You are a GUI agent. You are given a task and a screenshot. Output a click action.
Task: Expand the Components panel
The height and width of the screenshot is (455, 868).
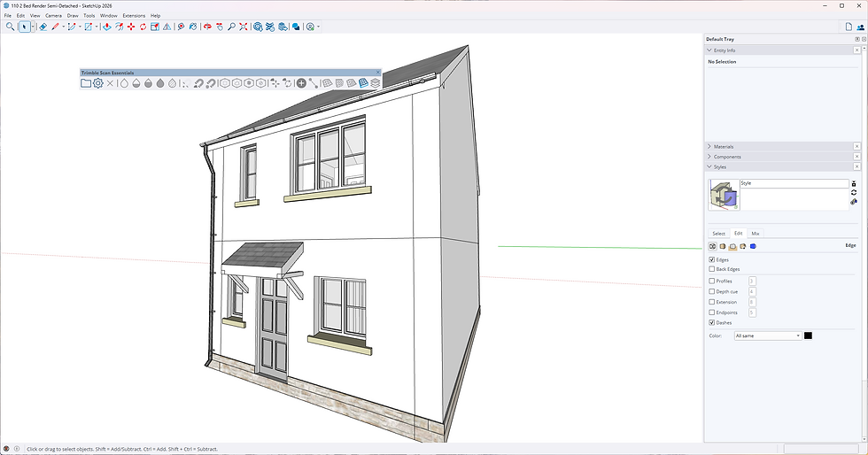pyautogui.click(x=709, y=157)
